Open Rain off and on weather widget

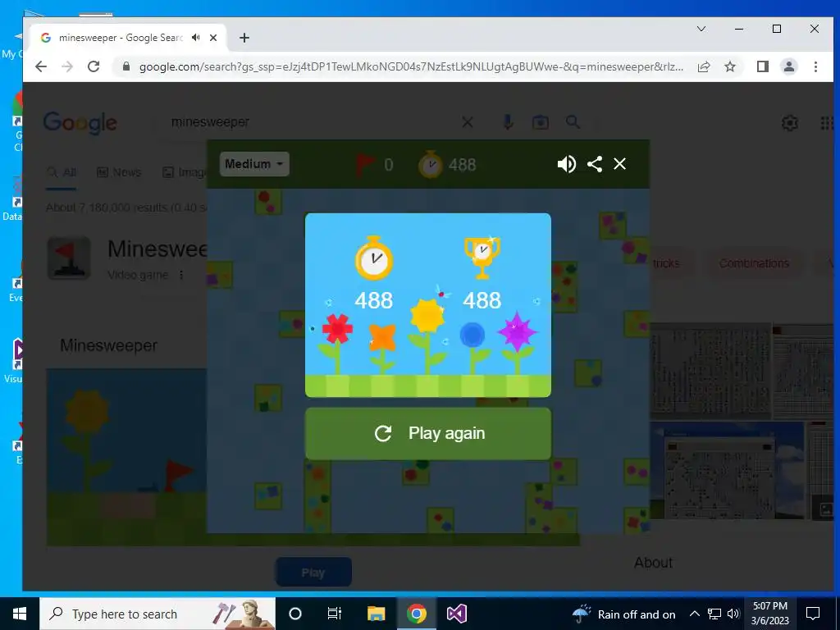click(624, 614)
